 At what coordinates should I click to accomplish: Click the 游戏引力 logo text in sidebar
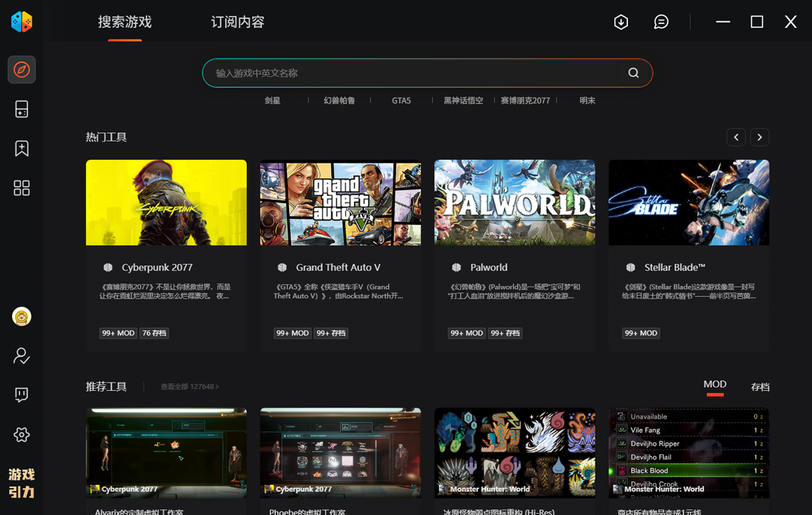(x=22, y=483)
